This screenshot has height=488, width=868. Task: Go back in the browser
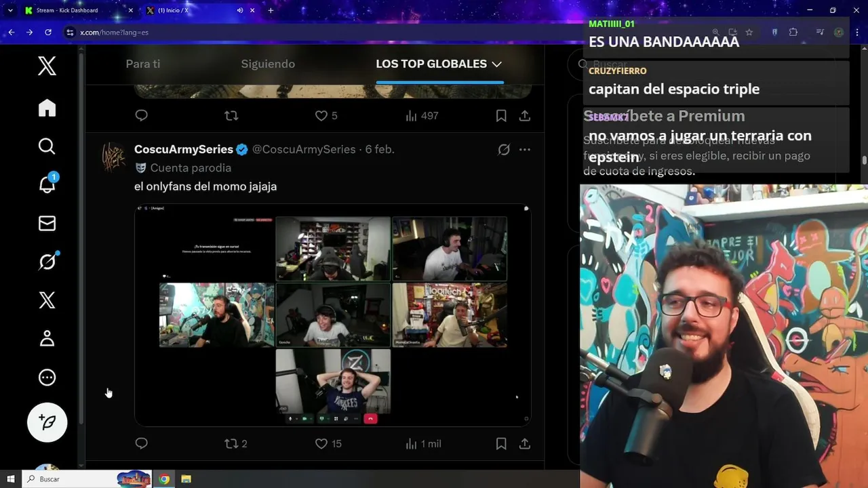click(11, 32)
